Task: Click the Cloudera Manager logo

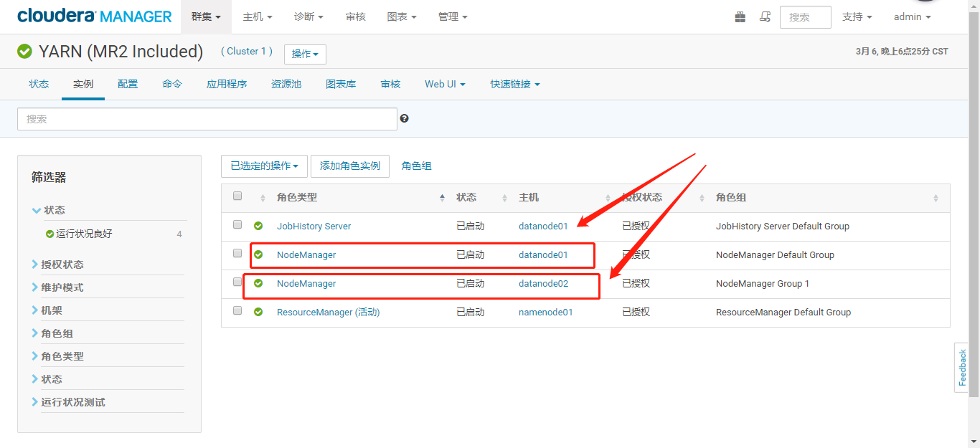Action: click(95, 16)
